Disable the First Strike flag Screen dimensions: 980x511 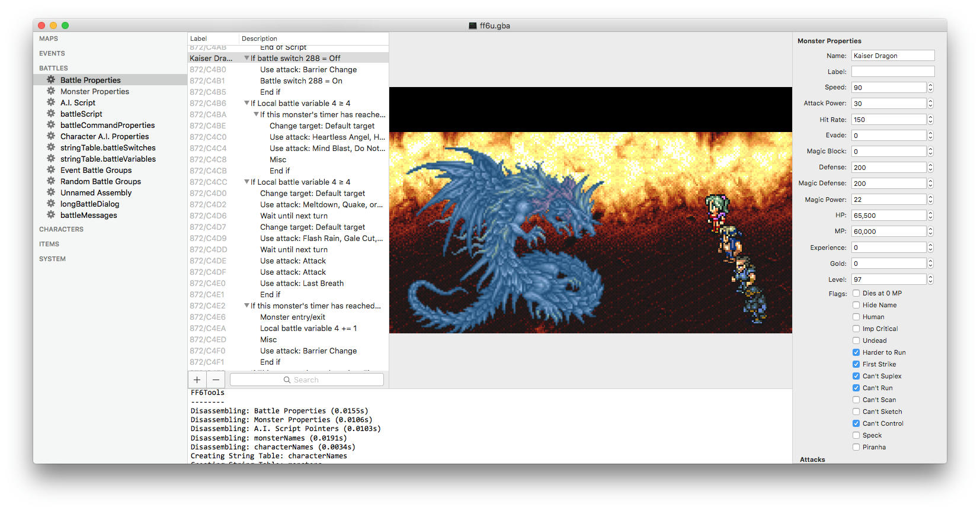(856, 364)
